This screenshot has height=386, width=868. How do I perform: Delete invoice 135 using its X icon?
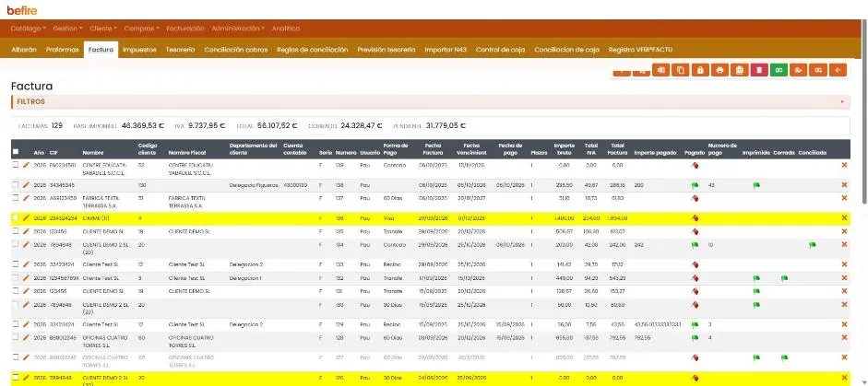click(x=844, y=231)
